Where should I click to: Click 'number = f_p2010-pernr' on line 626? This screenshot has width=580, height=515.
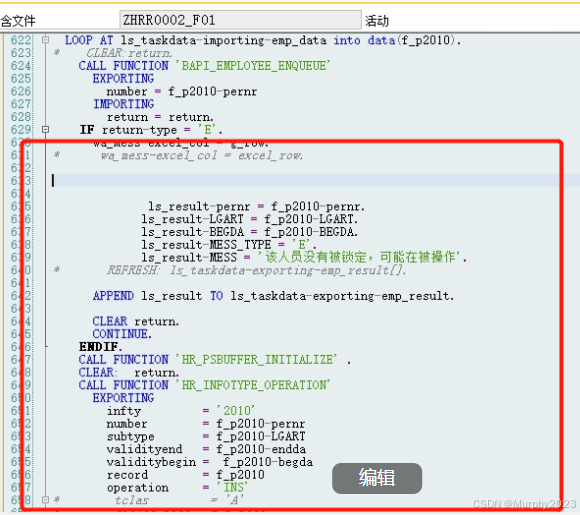point(182,91)
